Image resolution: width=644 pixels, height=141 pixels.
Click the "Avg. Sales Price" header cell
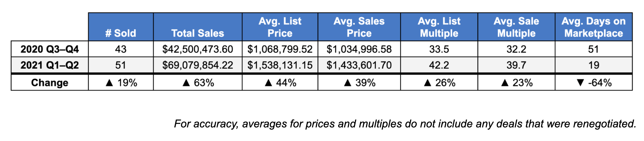click(359, 27)
